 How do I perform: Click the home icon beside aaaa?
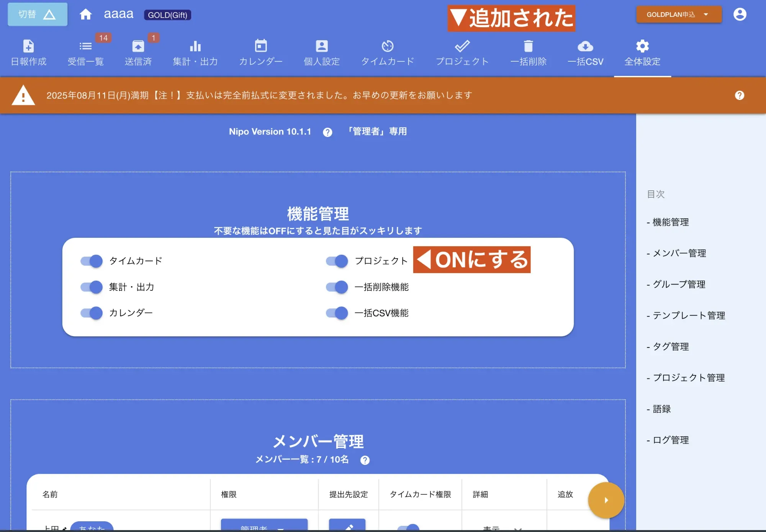pyautogui.click(x=86, y=14)
